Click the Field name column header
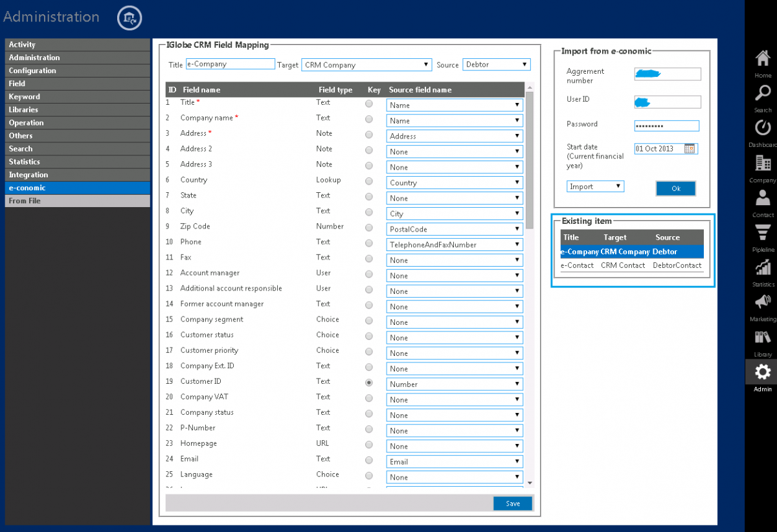Screen dimensions: 777x532 click(201, 90)
